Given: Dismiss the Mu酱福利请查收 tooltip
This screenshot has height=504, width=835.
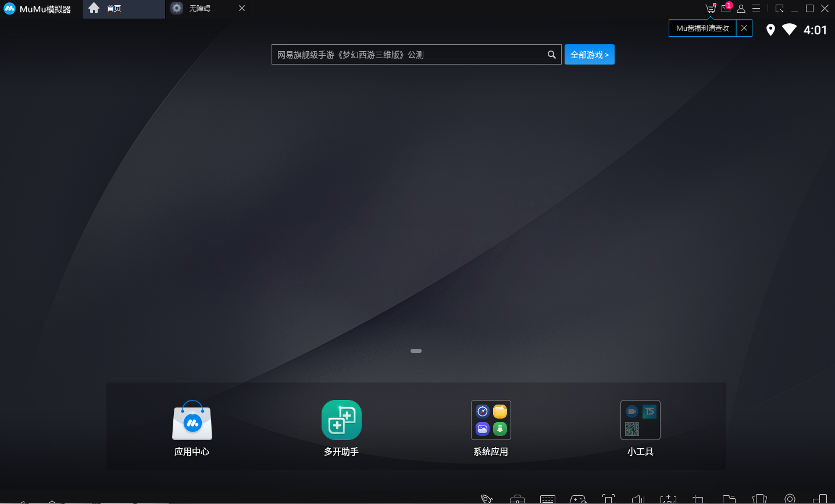Looking at the screenshot, I should point(744,28).
